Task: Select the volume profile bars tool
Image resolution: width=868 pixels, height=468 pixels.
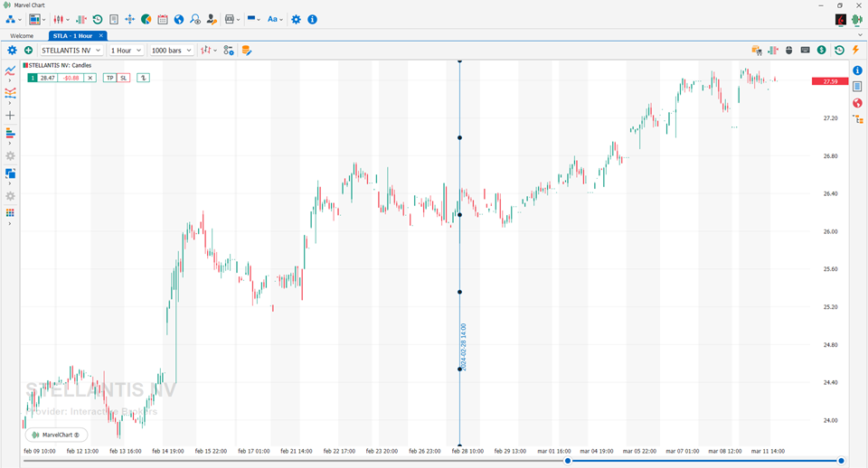Action: pyautogui.click(x=10, y=134)
